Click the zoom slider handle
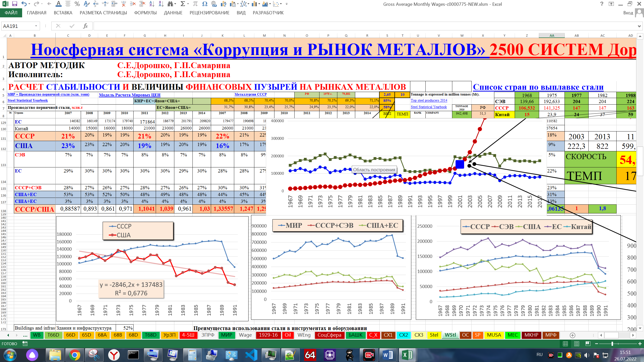The height and width of the screenshot is (362, 644). pyautogui.click(x=612, y=344)
